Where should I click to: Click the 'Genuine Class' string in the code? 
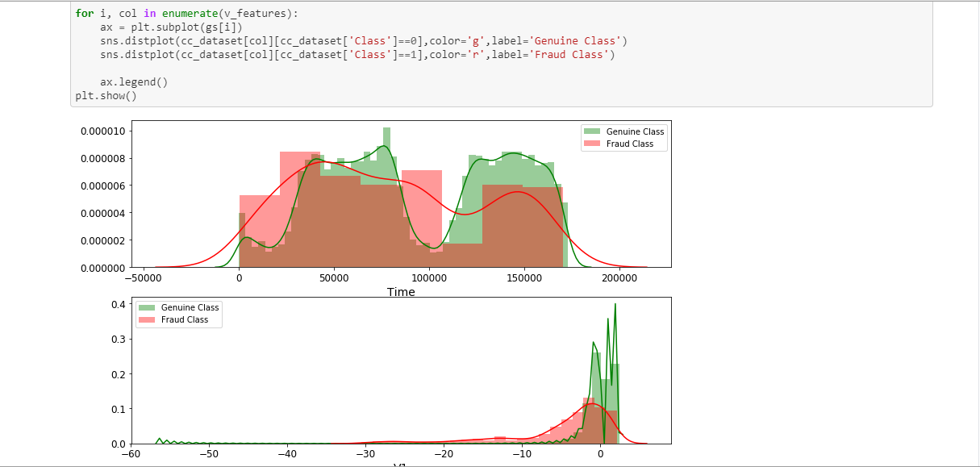click(x=576, y=41)
